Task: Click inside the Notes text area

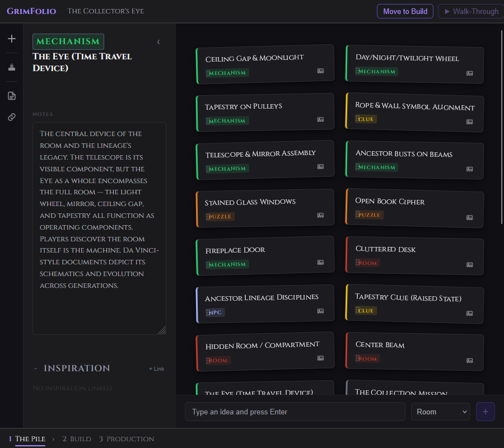Action: [x=99, y=228]
